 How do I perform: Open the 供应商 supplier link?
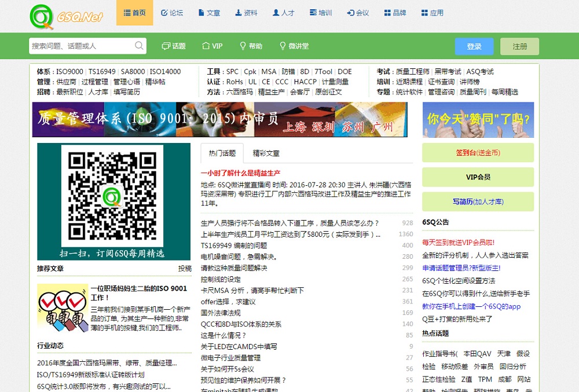point(66,82)
